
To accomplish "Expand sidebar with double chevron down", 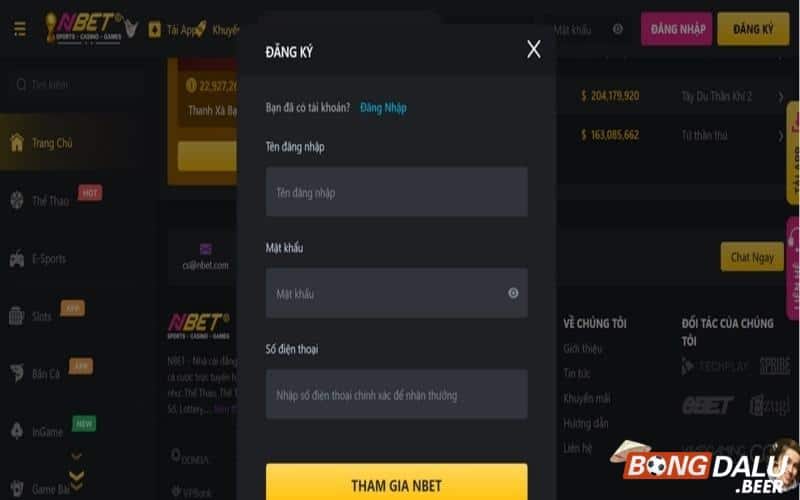I will coord(77,480).
